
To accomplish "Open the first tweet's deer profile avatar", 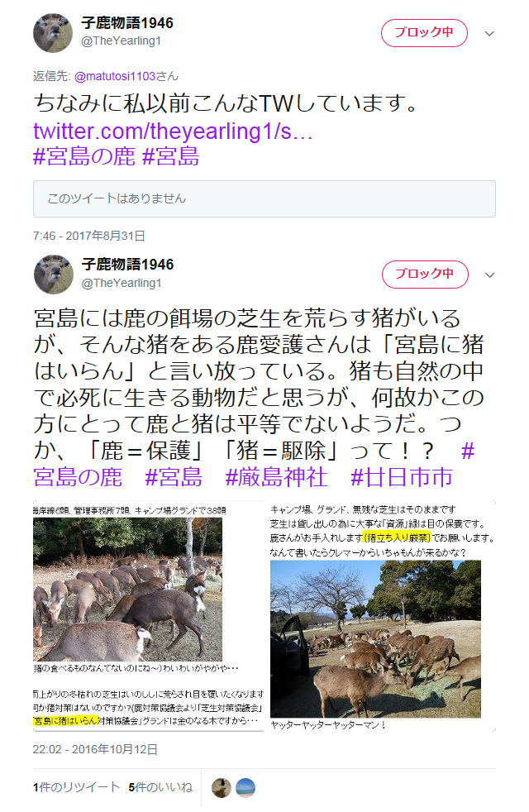I will click(x=53, y=33).
